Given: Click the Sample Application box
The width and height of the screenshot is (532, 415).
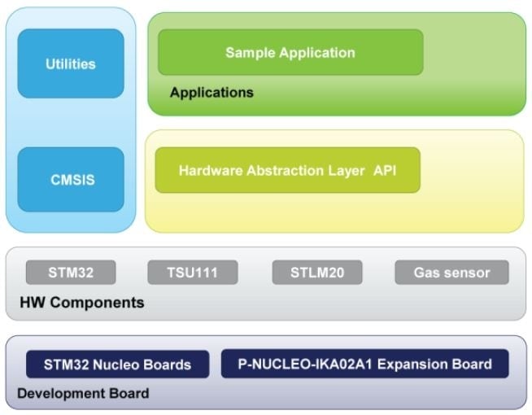Looking at the screenshot, I should click(x=290, y=53).
